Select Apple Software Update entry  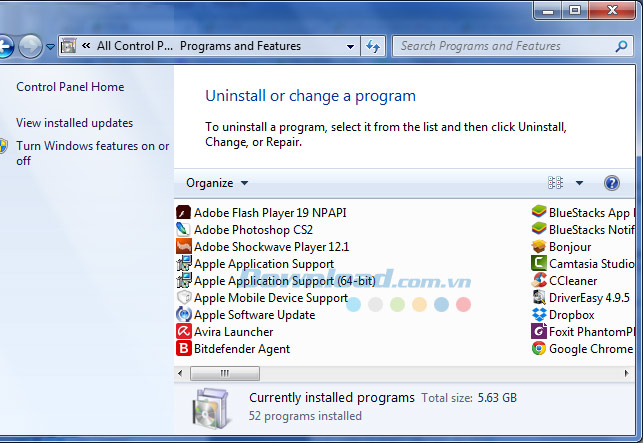[x=254, y=315]
